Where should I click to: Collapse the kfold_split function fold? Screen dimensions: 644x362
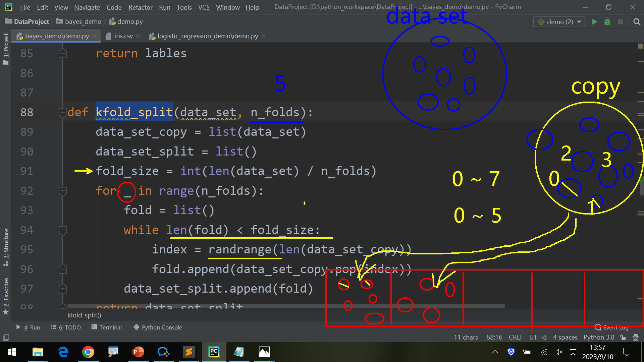coord(63,112)
